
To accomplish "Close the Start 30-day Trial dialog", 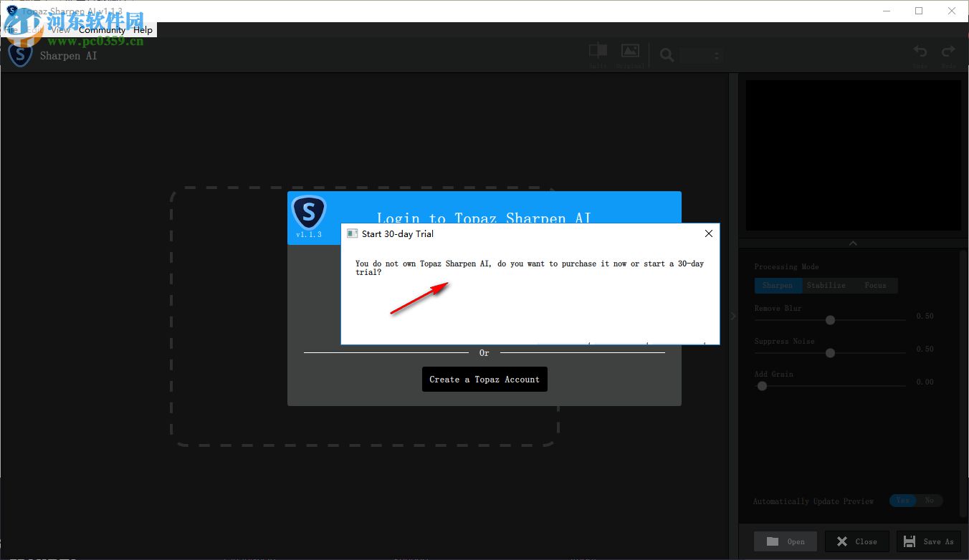I will click(x=708, y=233).
